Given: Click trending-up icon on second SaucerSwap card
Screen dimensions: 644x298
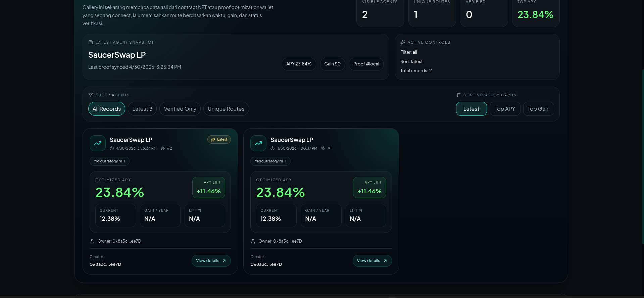Looking at the screenshot, I should tap(258, 143).
